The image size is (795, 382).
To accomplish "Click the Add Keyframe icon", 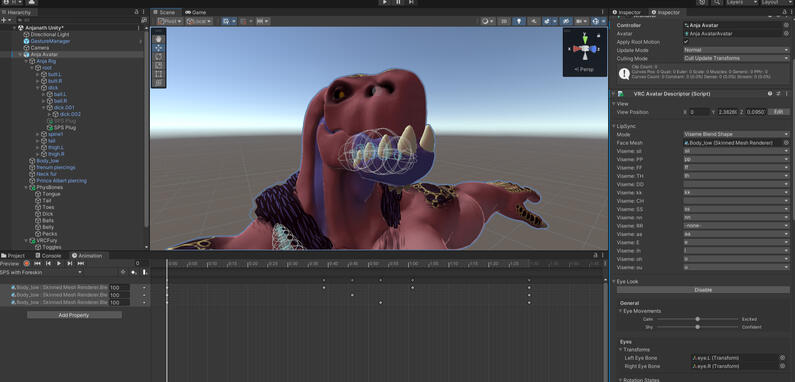I will pyautogui.click(x=134, y=272).
